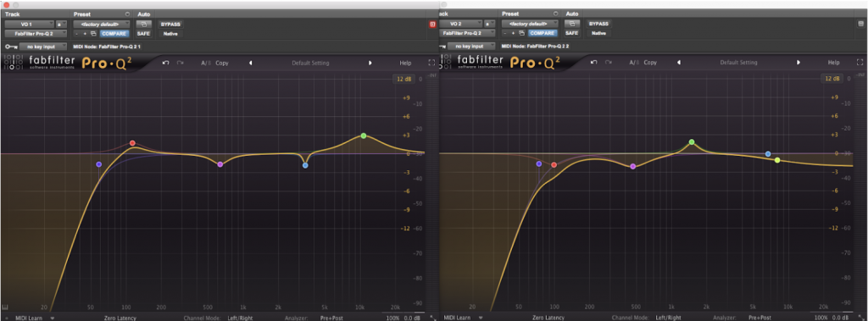Go to next preset in VO 2 plugin
868x321 pixels.
tap(798, 63)
